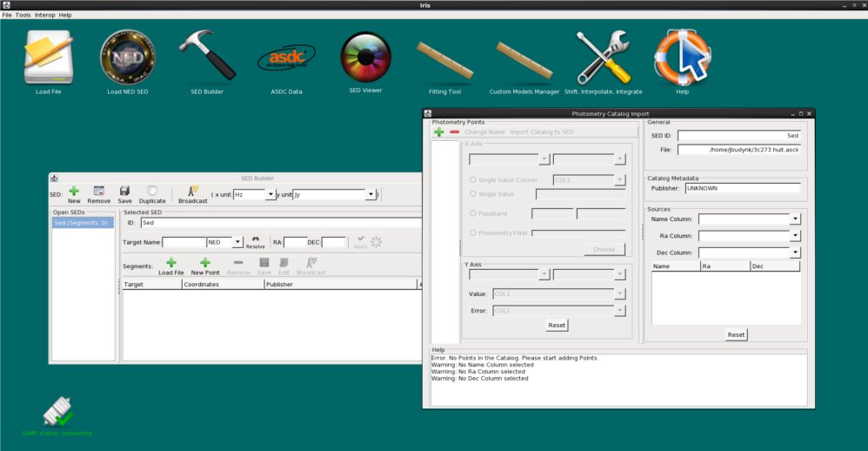Viewport: 868px width, 451px height.
Task: Expand the Ra Column dropdown
Action: coord(795,236)
